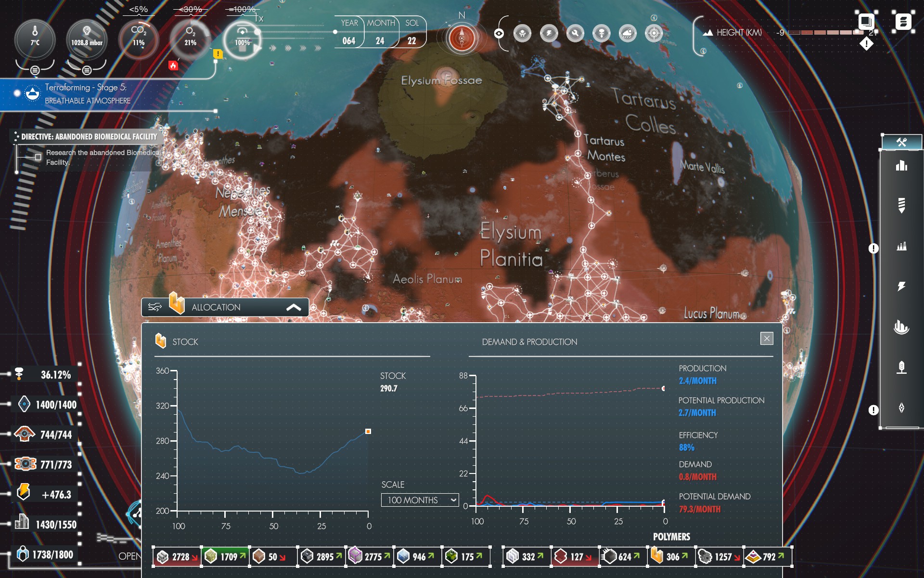Open the factory industry build category
The width and height of the screenshot is (924, 578).
click(901, 247)
